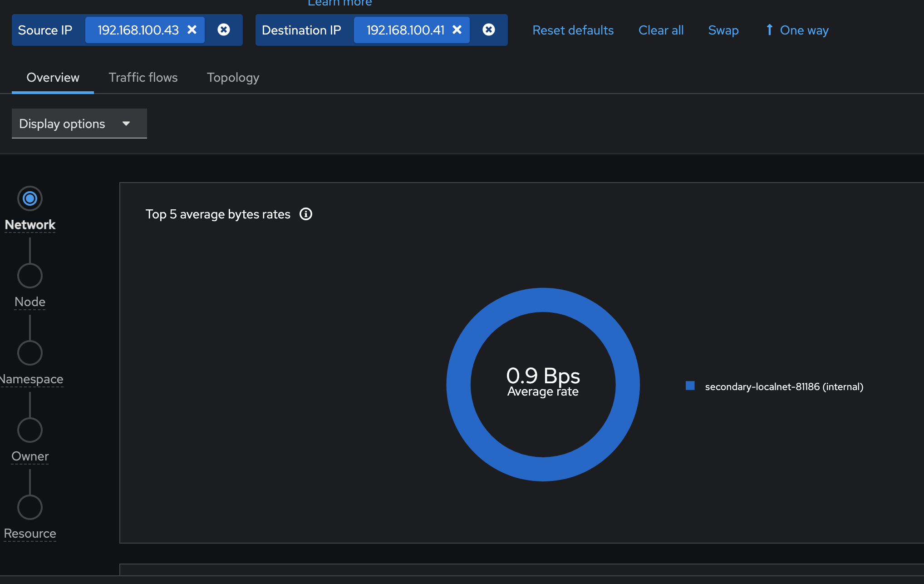924x584 pixels.
Task: Switch to the Traffic flows tab
Action: click(x=143, y=78)
